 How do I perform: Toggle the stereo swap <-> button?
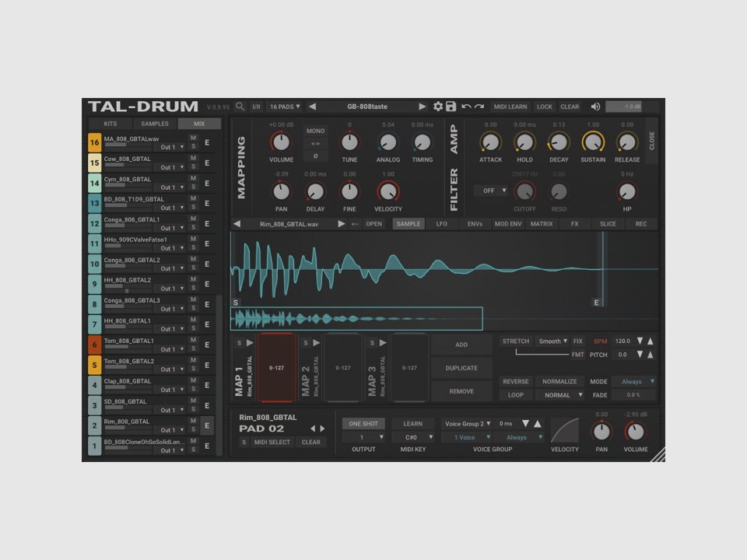pos(315,143)
